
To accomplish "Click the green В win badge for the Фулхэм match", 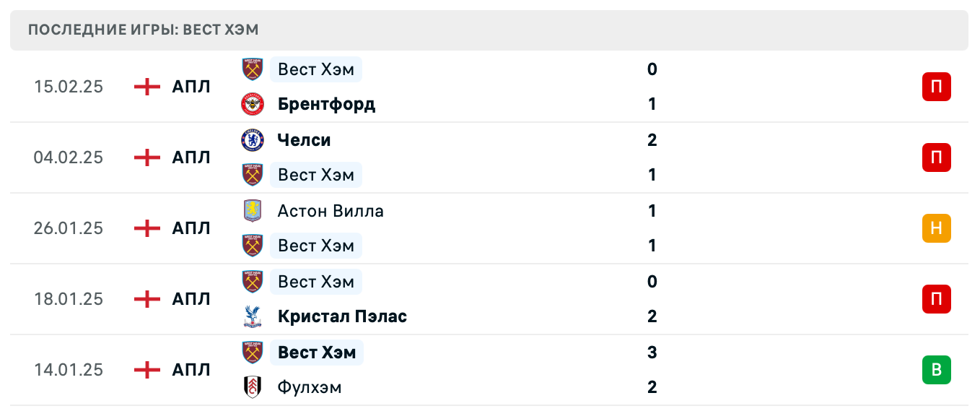I will tap(937, 370).
